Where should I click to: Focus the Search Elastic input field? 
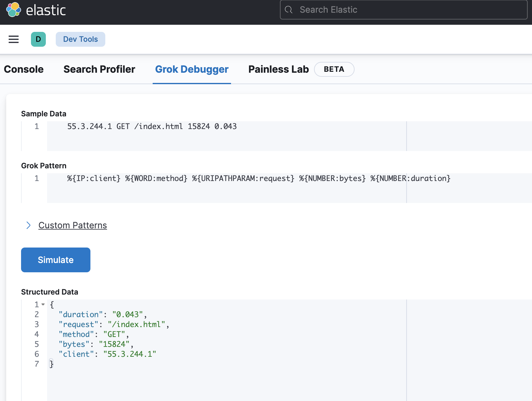coord(403,10)
